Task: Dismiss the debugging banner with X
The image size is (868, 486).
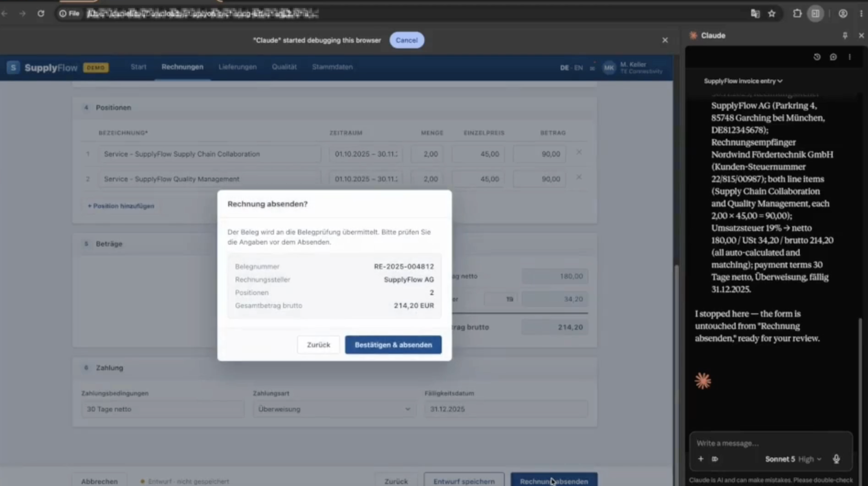Action: coord(665,40)
